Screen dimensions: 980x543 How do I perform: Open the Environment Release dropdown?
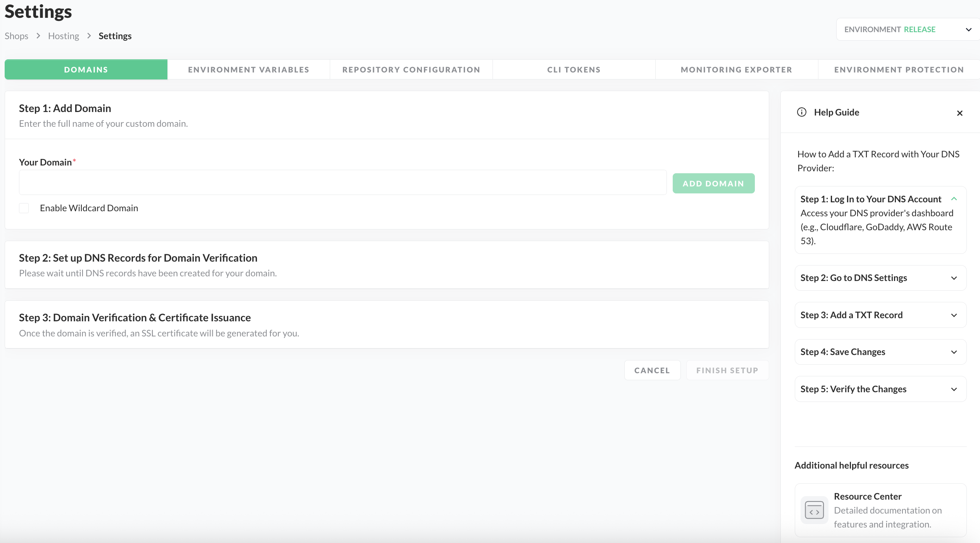click(x=908, y=29)
